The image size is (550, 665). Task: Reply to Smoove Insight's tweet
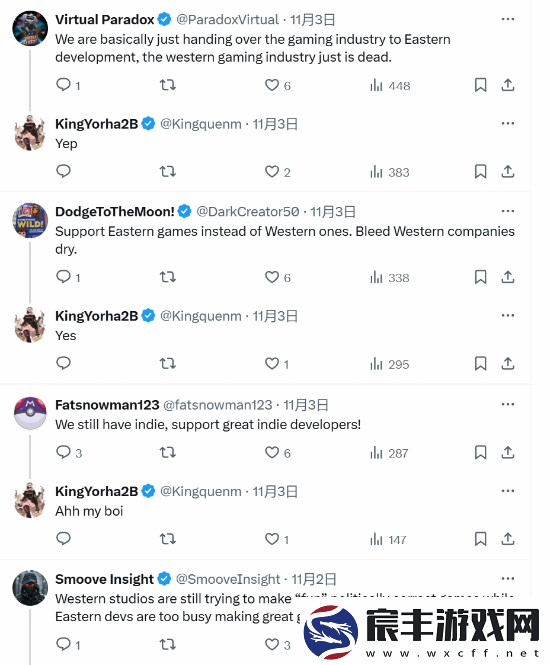coord(68,645)
